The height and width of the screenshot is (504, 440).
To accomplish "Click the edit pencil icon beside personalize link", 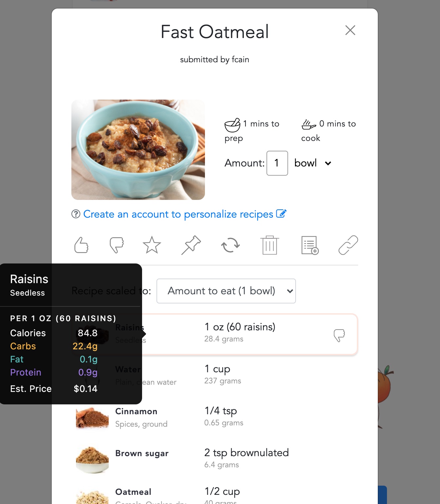I will (x=281, y=214).
